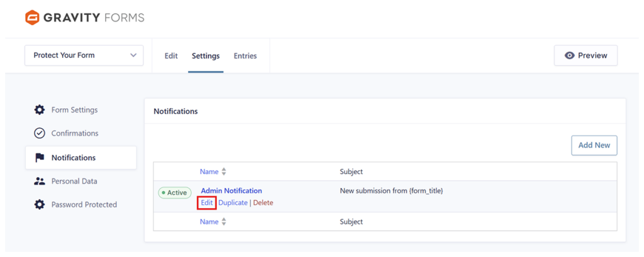This screenshot has height=257, width=644.
Task: Click the Subject label in table footer
Action: 351,222
